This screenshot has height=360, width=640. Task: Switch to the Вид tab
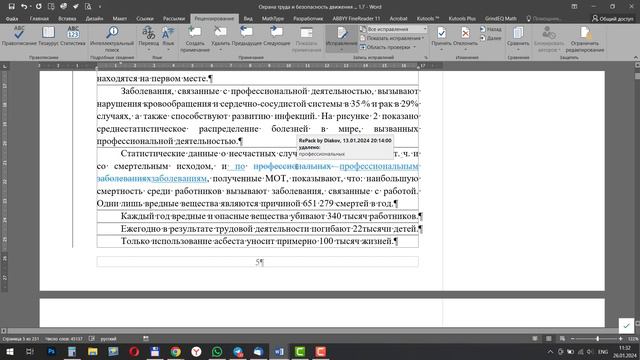[248, 19]
